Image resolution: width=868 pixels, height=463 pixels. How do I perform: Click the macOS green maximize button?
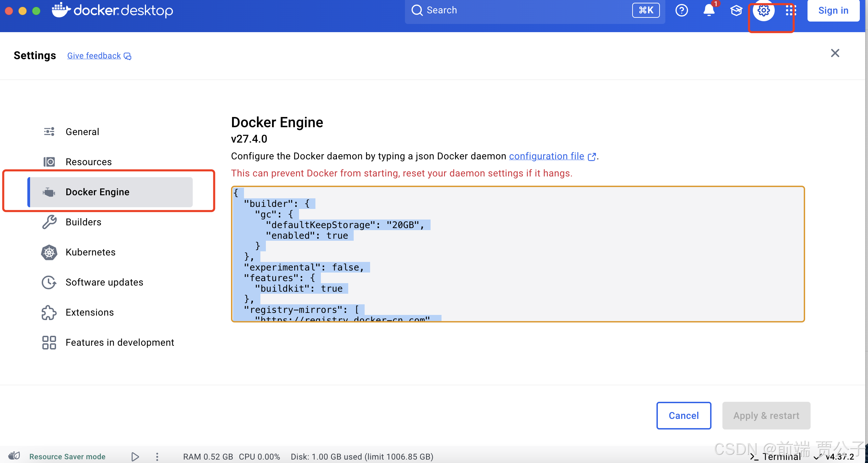(x=36, y=11)
